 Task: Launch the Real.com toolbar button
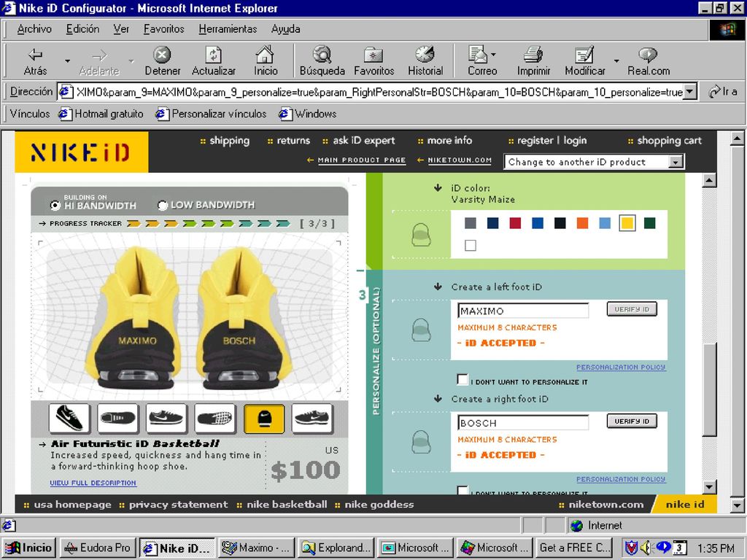(x=649, y=61)
